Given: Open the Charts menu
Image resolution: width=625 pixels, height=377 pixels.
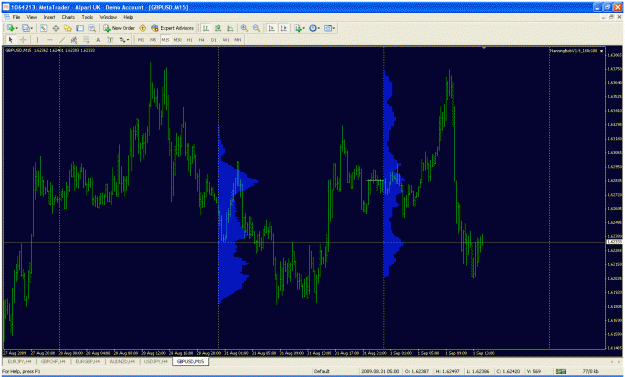Looking at the screenshot, I should [x=68, y=17].
